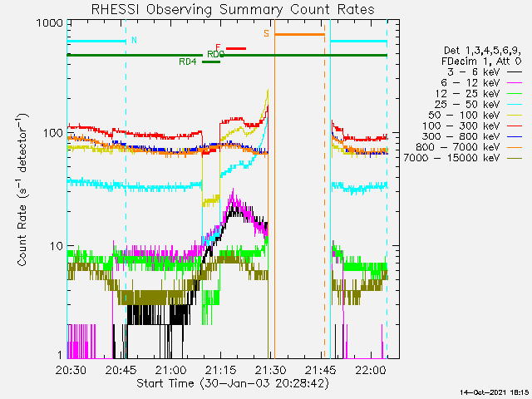Click the 'FDecim 1, Att 0' legend line
This screenshot has height=399, width=532.
tap(481, 62)
